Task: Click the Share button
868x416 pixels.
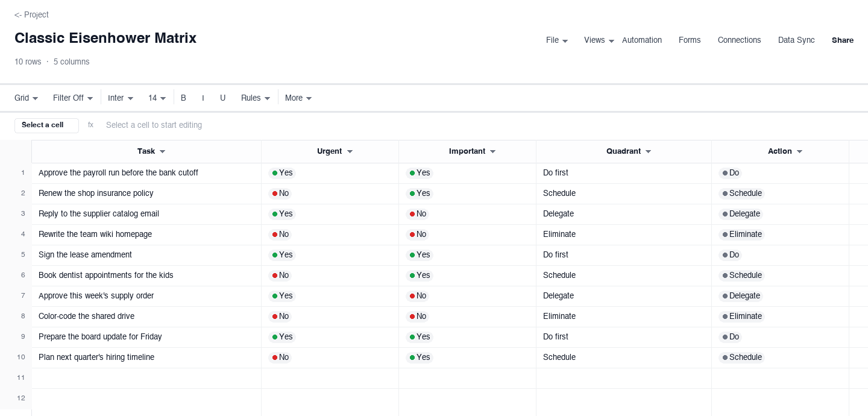Action: [843, 40]
